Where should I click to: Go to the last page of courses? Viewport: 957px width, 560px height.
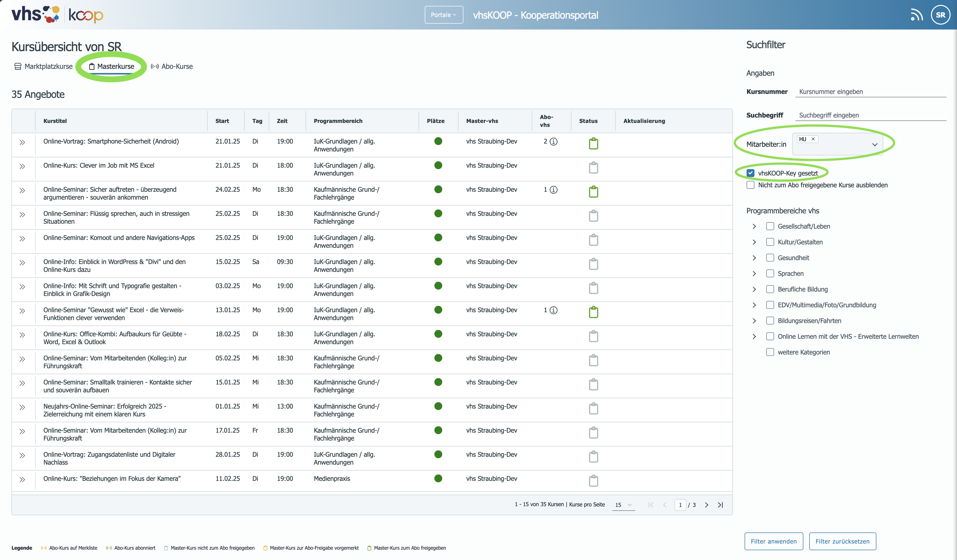click(721, 505)
